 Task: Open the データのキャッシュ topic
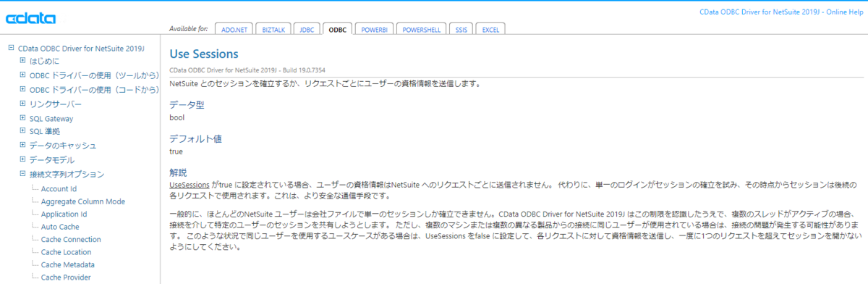pyautogui.click(x=63, y=146)
